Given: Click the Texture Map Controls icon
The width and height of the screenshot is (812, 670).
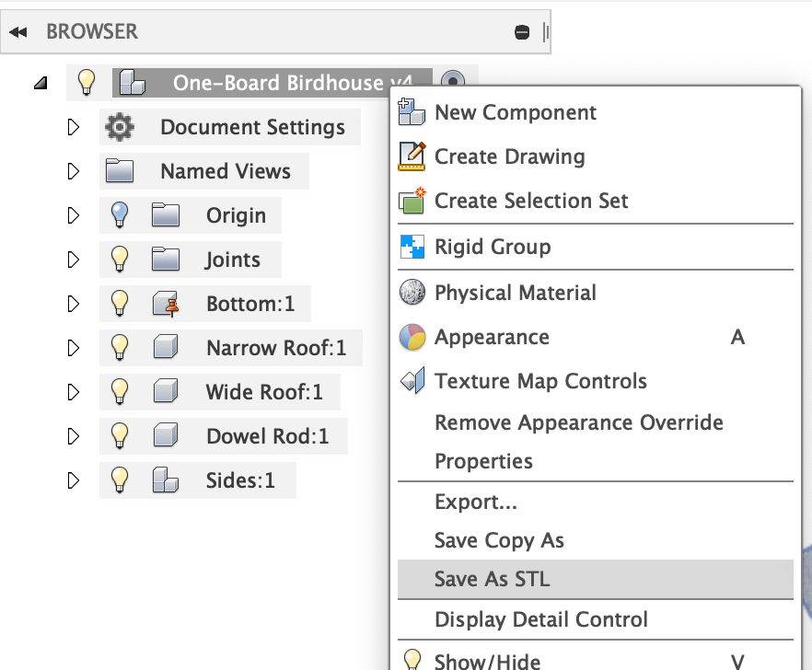Looking at the screenshot, I should [412, 380].
